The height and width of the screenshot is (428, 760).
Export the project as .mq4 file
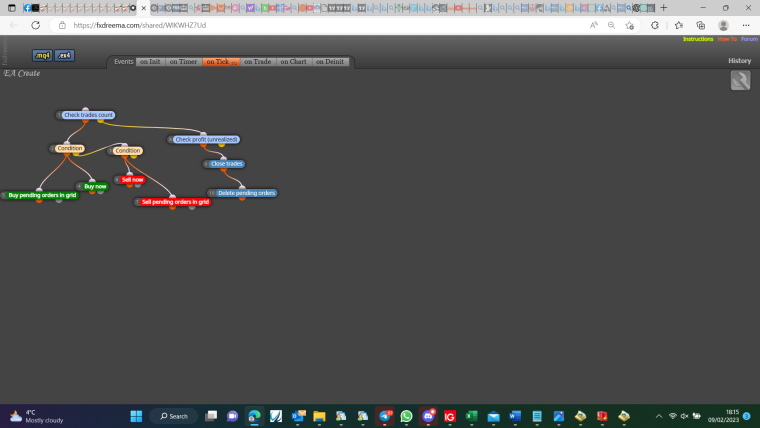coord(42,55)
